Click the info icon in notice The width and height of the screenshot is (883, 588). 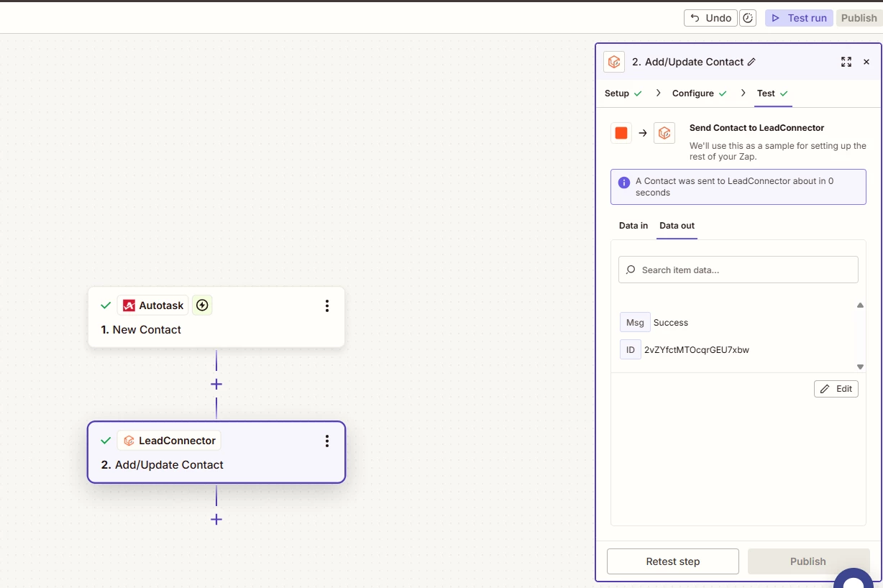click(x=624, y=183)
